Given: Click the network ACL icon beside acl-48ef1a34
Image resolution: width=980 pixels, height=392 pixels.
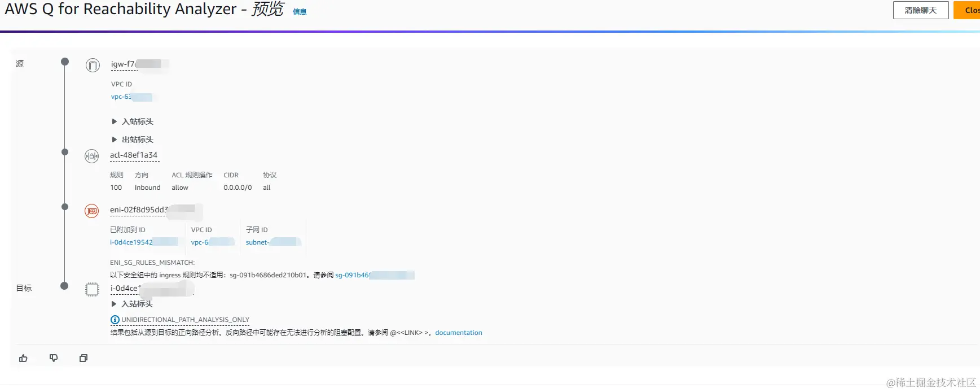Looking at the screenshot, I should (91, 156).
